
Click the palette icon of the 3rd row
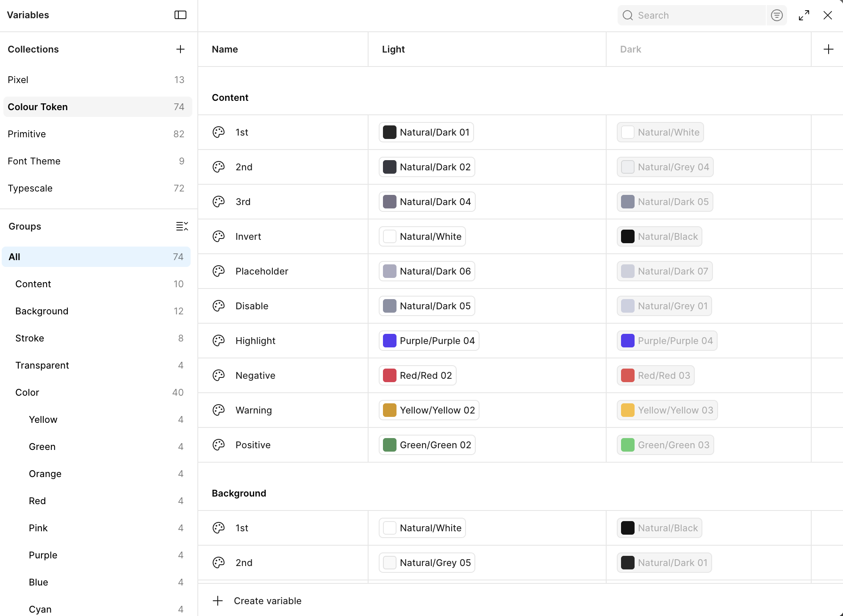tap(219, 202)
